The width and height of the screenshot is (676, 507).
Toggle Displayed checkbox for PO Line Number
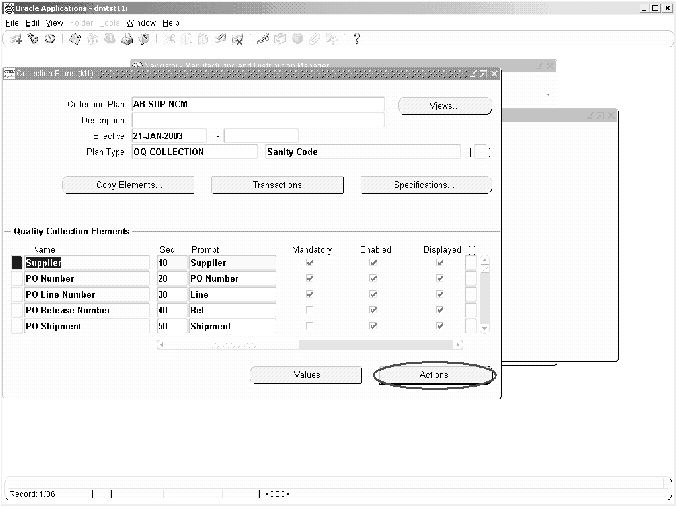click(x=439, y=294)
